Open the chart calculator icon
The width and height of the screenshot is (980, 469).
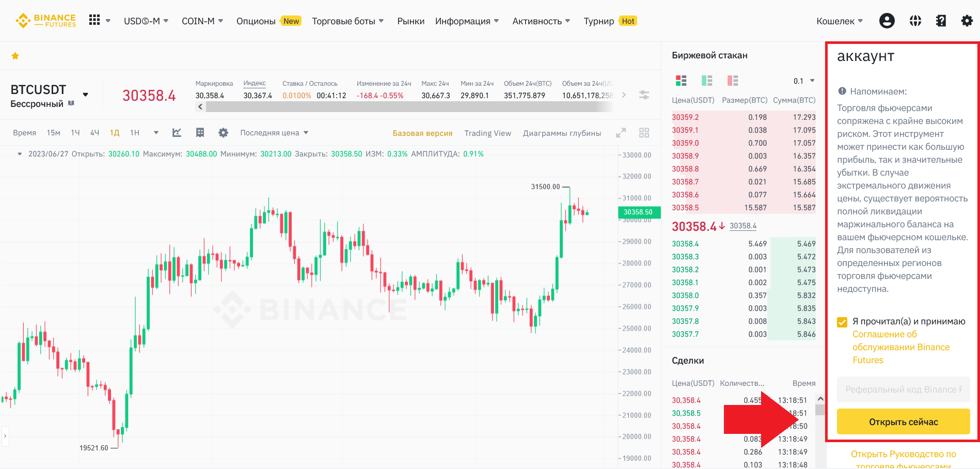point(200,133)
